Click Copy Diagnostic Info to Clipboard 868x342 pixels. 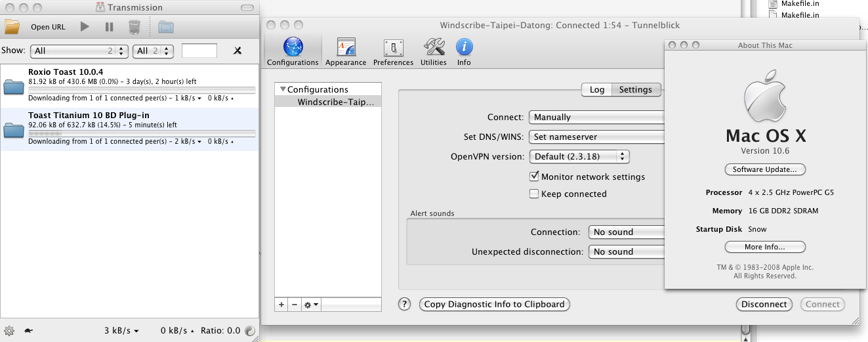point(495,304)
